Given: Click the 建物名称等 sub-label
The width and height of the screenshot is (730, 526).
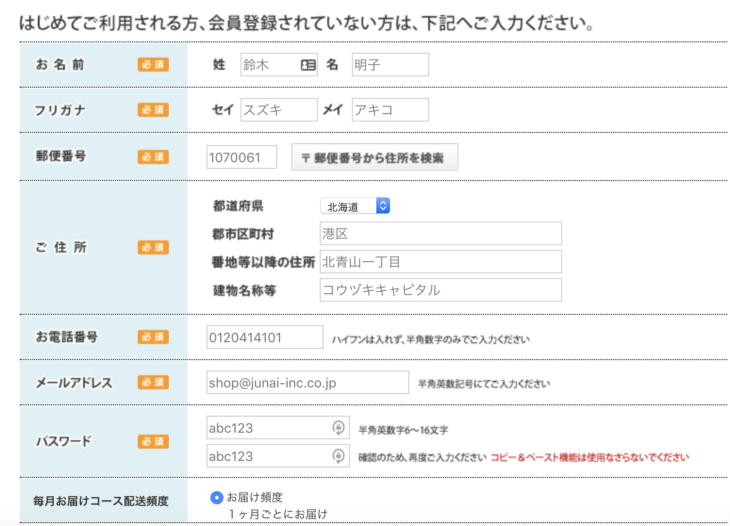Looking at the screenshot, I should [x=244, y=291].
